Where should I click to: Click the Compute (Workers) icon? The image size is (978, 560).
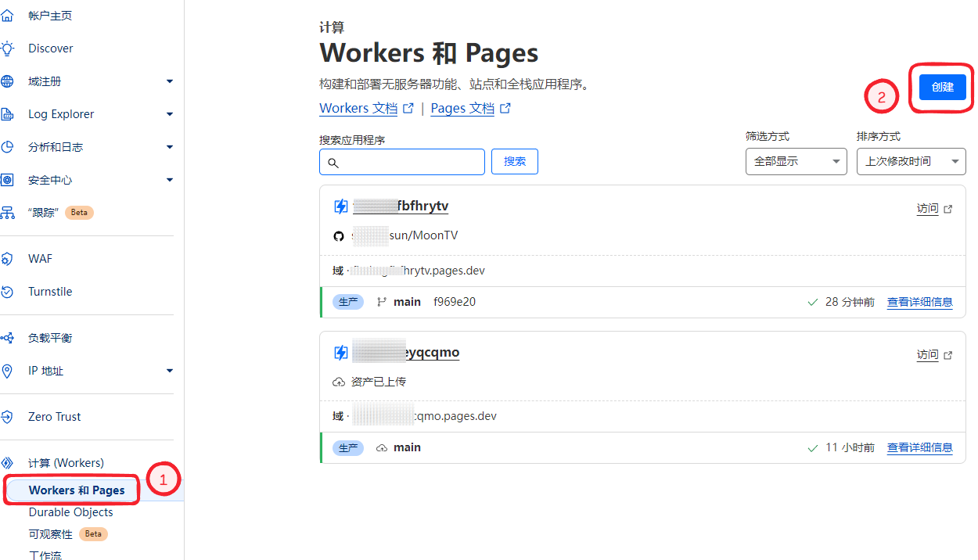point(7,463)
